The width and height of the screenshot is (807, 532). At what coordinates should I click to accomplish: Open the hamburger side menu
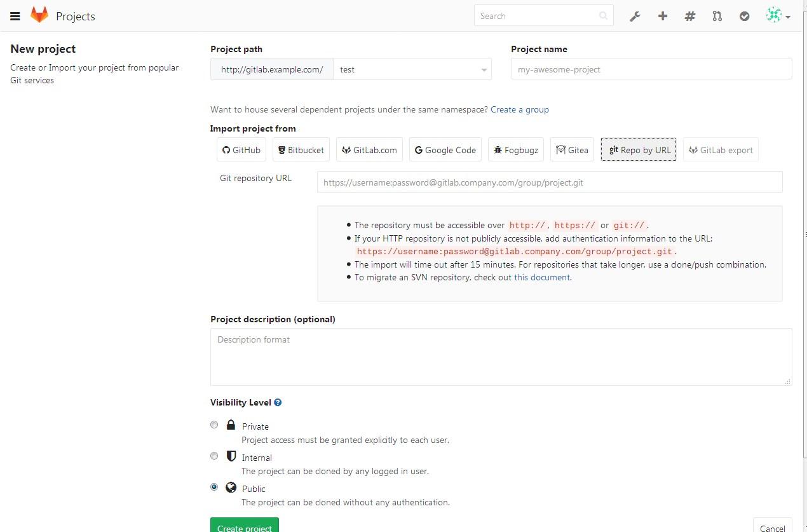click(x=15, y=17)
